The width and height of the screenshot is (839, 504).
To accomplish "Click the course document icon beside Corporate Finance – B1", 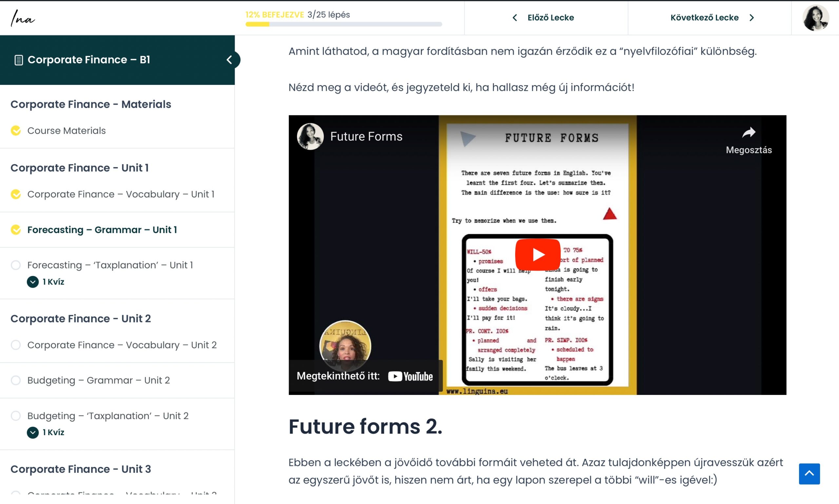I will [19, 60].
